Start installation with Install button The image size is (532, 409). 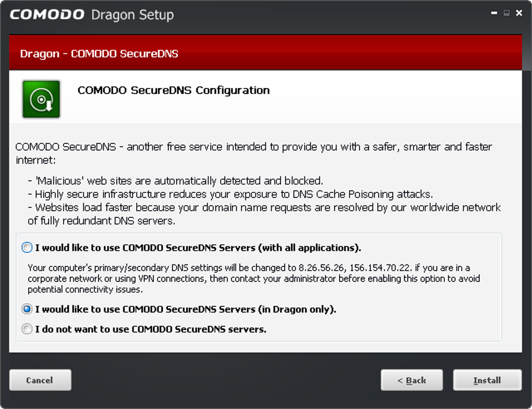(x=487, y=380)
